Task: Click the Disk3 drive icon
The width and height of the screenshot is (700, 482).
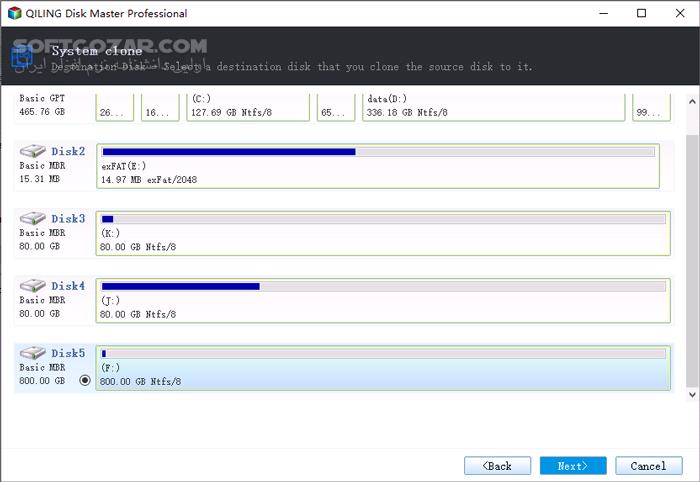Action: coord(33,218)
